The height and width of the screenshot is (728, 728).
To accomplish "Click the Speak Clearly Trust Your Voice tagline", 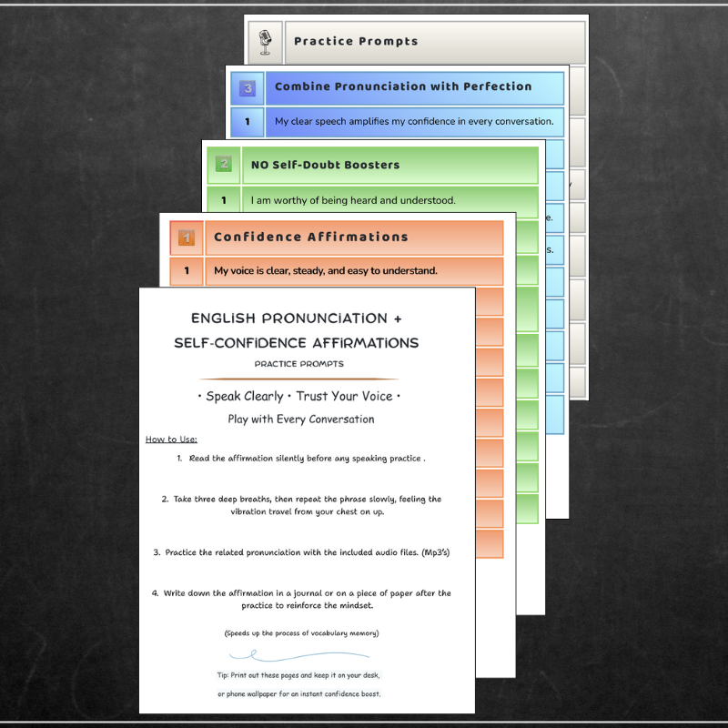I will 298,397.
